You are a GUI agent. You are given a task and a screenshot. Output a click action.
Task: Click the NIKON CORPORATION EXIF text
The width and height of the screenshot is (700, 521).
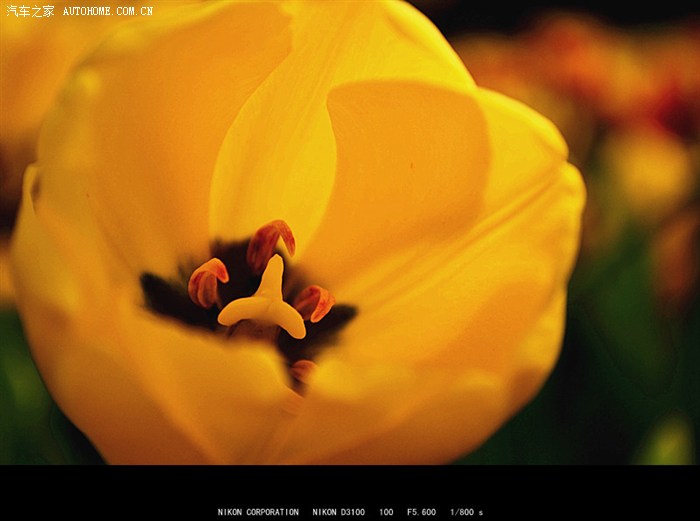coord(258,512)
